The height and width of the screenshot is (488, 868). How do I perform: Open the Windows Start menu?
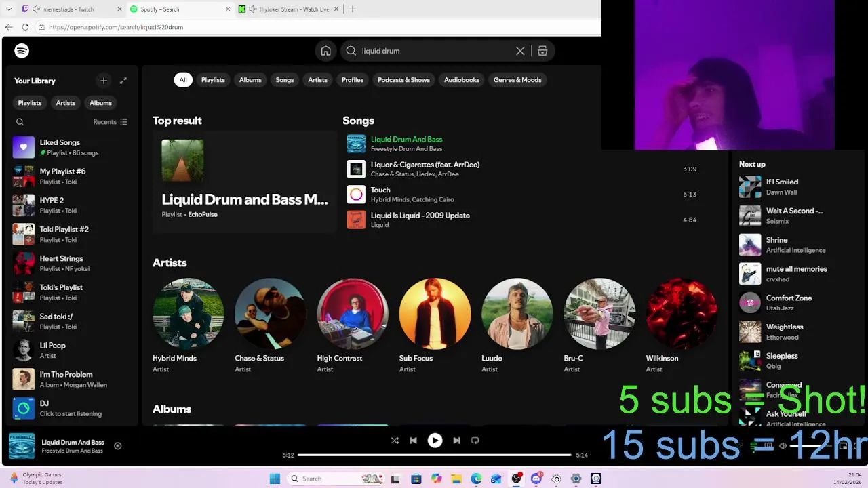click(x=275, y=479)
